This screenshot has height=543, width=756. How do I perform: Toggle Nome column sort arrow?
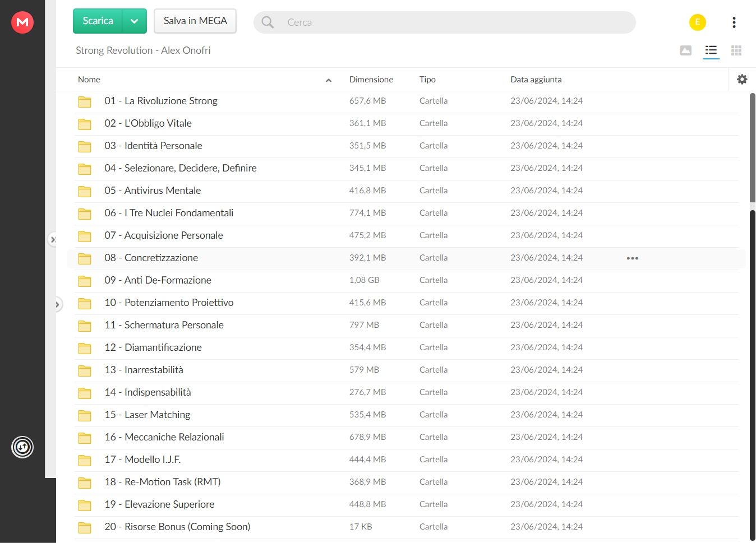tap(329, 80)
